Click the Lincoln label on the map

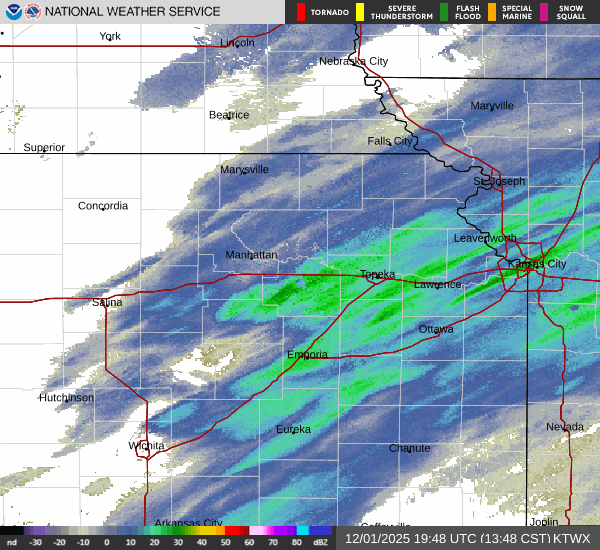(x=237, y=43)
